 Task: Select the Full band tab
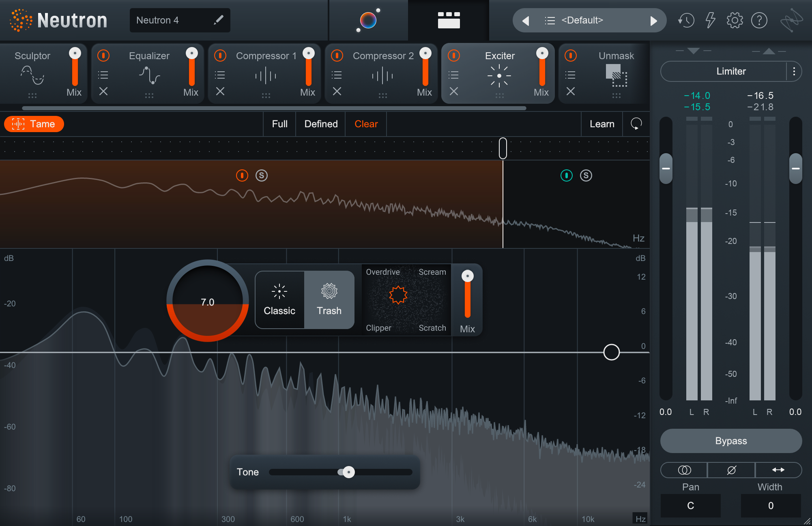279,124
